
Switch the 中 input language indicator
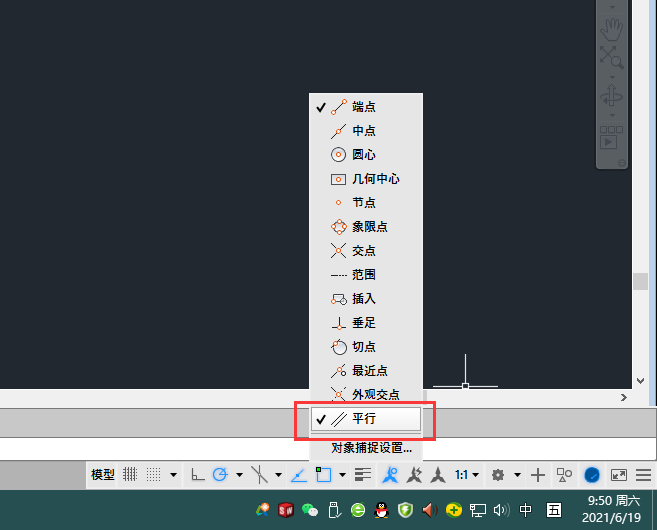526,510
